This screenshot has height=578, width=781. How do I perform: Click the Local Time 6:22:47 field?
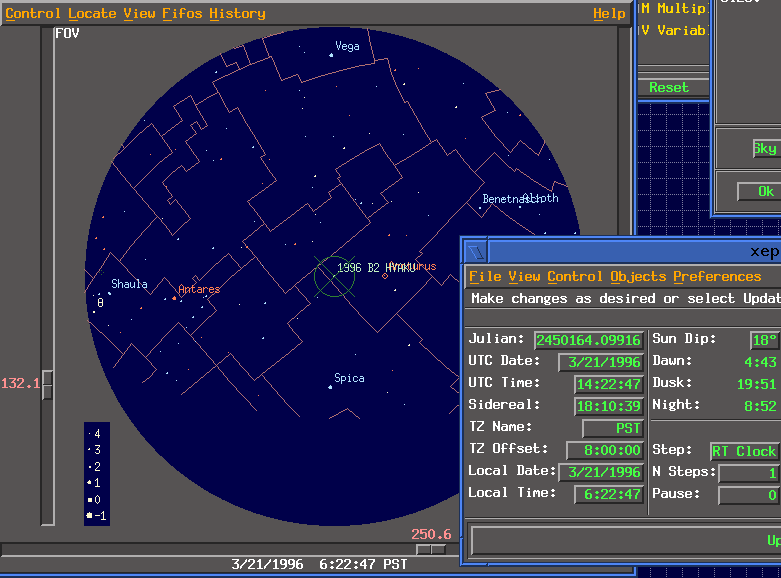pos(609,494)
